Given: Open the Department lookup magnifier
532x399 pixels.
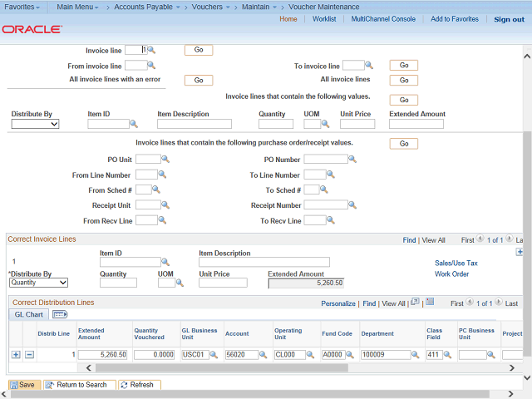Looking at the screenshot, I should pos(416,355).
